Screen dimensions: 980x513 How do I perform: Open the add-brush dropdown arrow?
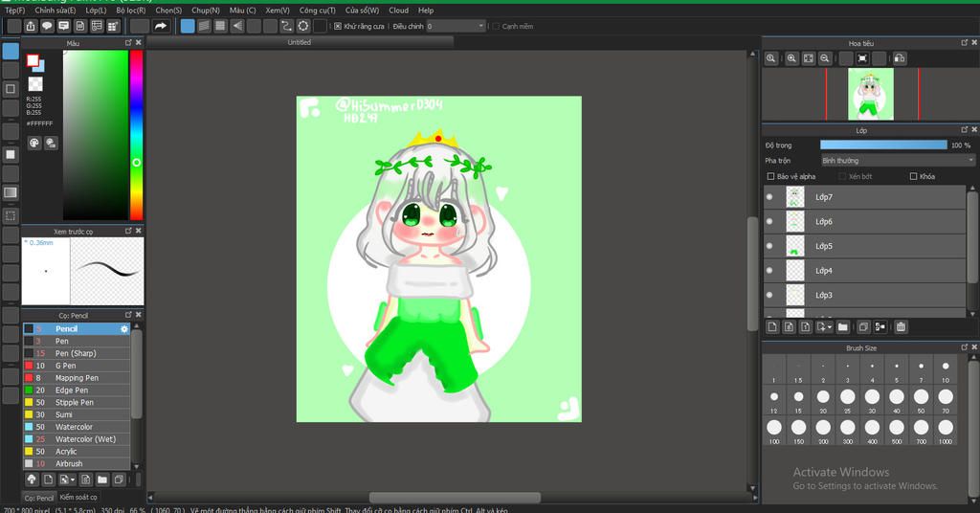(x=73, y=480)
